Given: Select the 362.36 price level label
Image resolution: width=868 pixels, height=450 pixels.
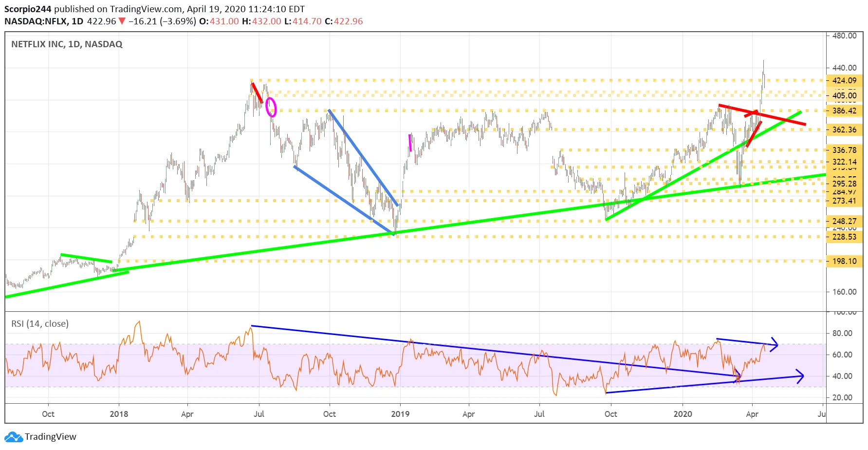Looking at the screenshot, I should tap(844, 130).
